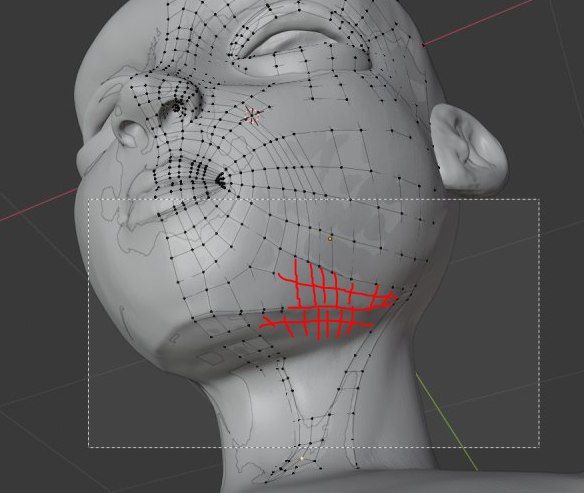Click the model's protruding ear
The width and height of the screenshot is (584, 493).
(469, 150)
